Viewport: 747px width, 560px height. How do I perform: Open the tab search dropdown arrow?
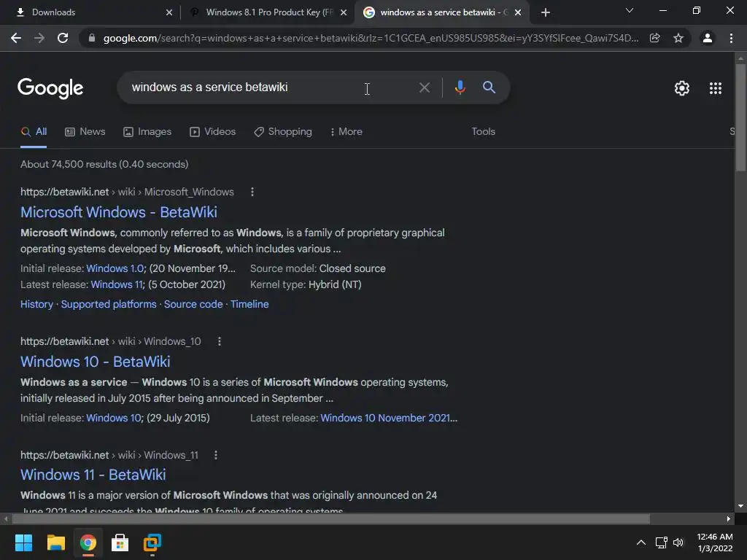[630, 10]
